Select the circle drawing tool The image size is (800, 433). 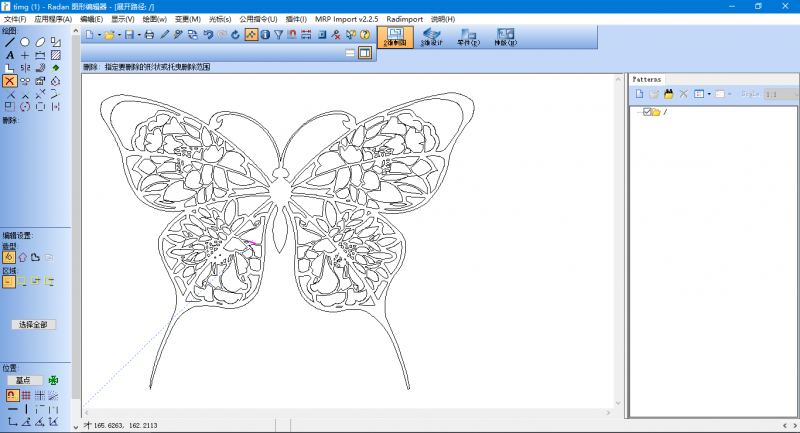(x=25, y=42)
